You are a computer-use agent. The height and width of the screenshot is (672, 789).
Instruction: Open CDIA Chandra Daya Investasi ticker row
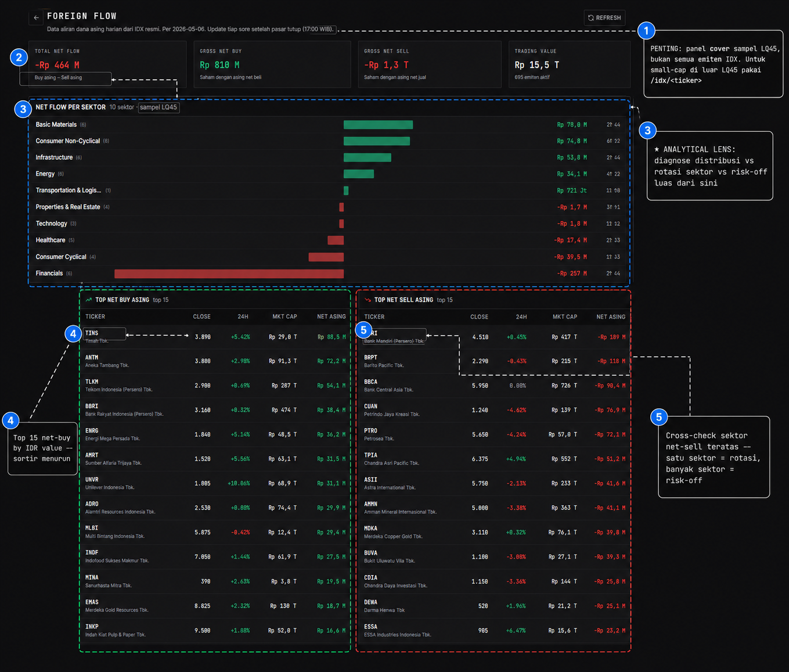point(494,581)
